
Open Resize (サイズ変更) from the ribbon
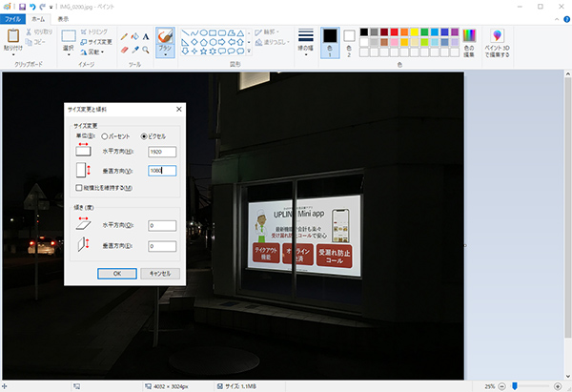point(96,42)
